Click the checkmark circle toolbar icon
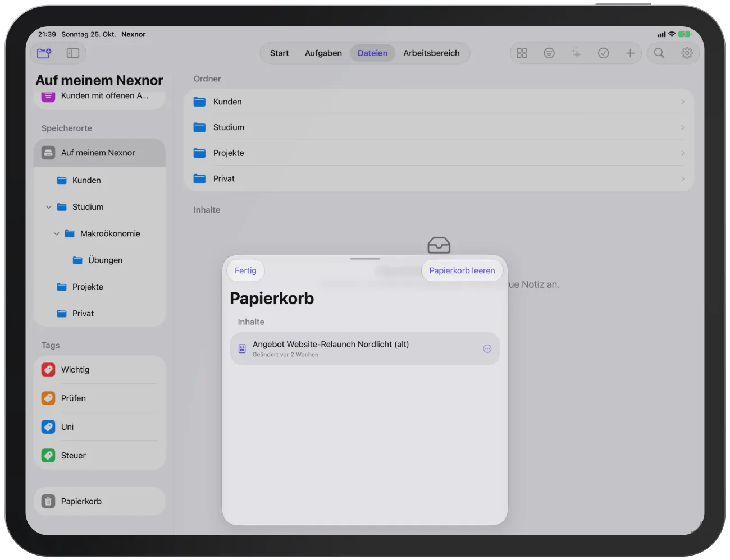The image size is (730, 560). click(604, 53)
